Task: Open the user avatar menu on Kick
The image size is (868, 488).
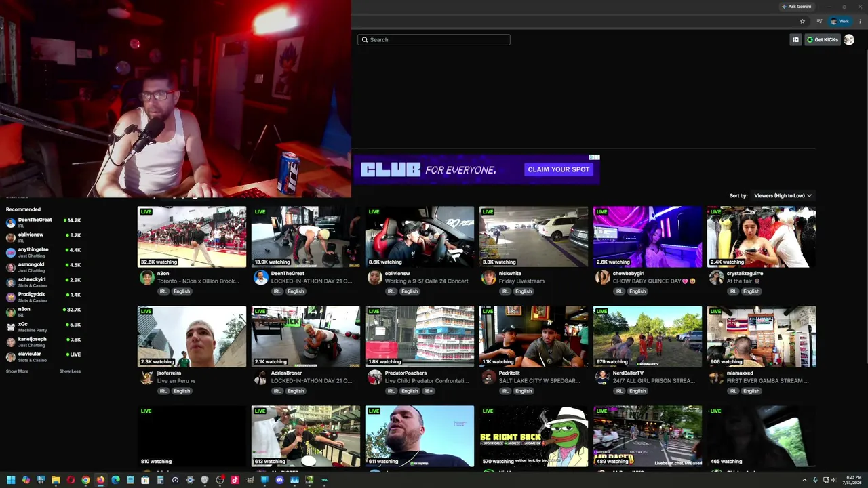Action: point(849,39)
